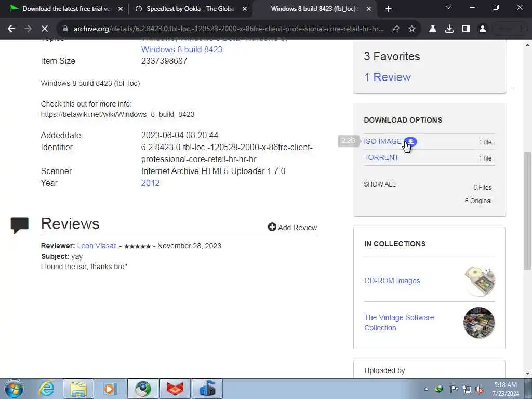The width and height of the screenshot is (532, 399).
Task: Toggle the browser side panel
Action: [x=466, y=29]
